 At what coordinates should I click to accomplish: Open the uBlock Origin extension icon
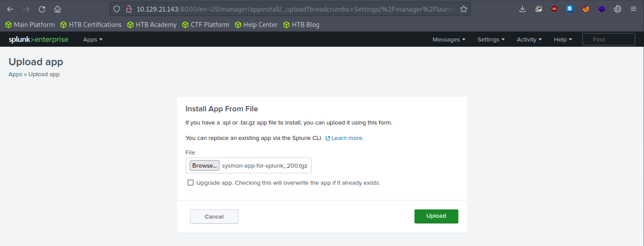point(554,9)
